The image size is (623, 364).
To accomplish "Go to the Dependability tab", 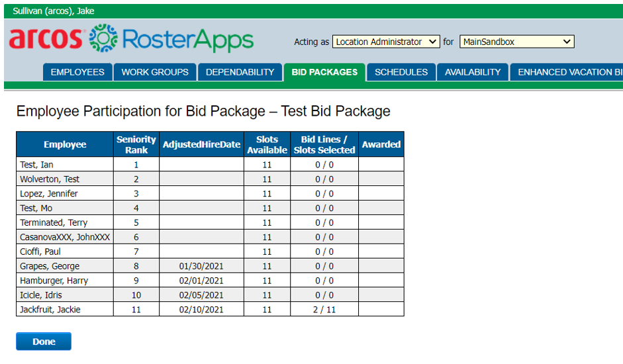I will 240,72.
